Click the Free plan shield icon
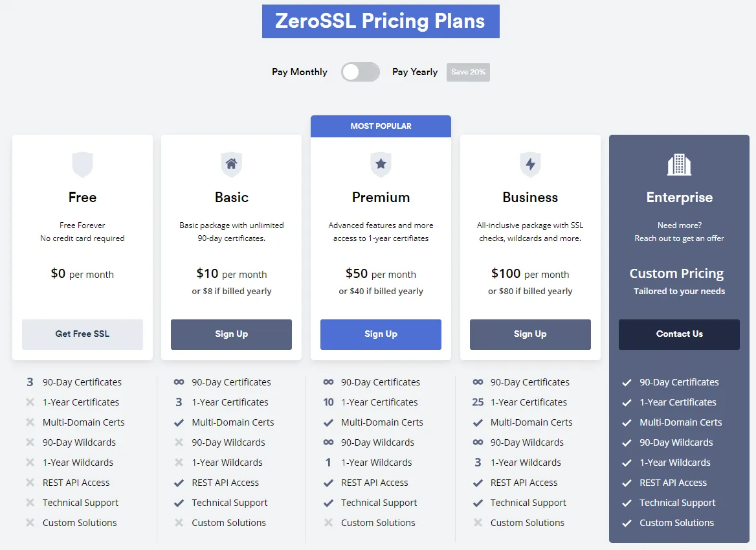This screenshot has width=756, height=550. pos(82,165)
